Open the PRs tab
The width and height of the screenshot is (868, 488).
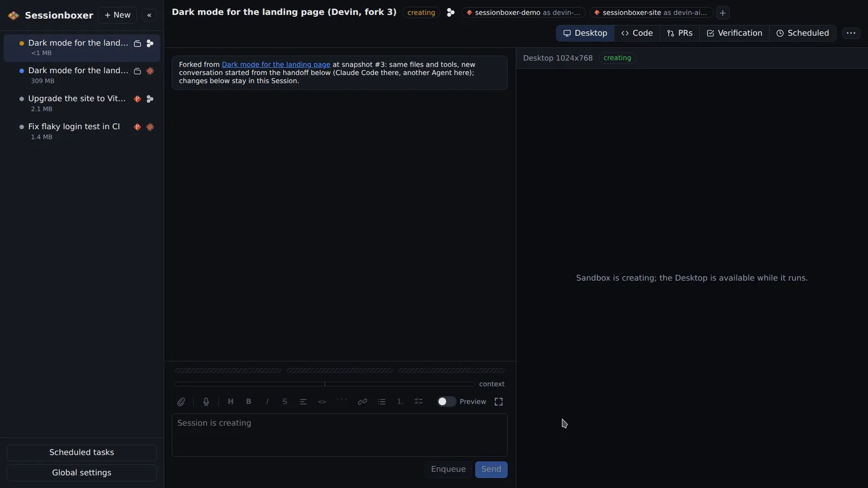point(680,33)
